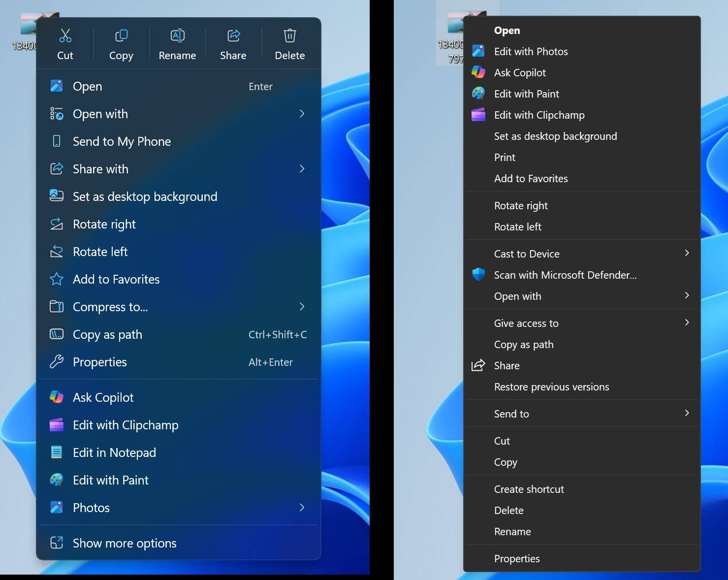
Task: Expand the classic Open with submenu arrow
Action: point(687,295)
